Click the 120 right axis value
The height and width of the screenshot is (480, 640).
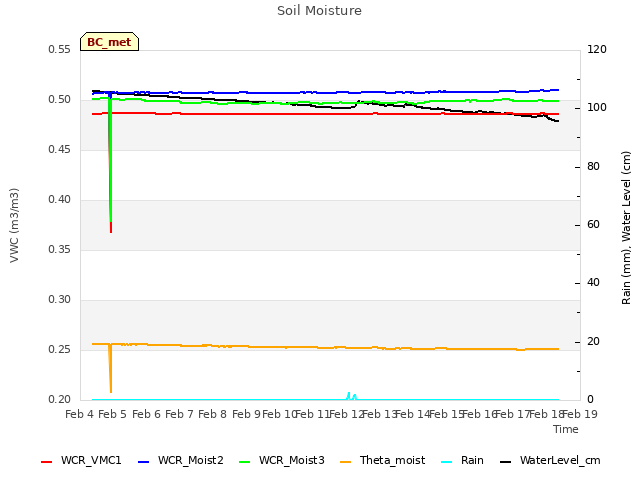(x=597, y=49)
